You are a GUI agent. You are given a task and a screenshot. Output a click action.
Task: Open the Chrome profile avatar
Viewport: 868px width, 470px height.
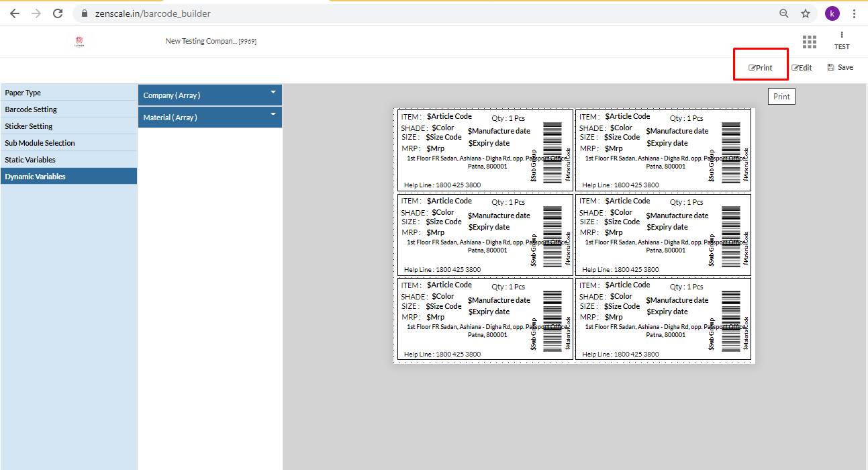click(x=832, y=13)
